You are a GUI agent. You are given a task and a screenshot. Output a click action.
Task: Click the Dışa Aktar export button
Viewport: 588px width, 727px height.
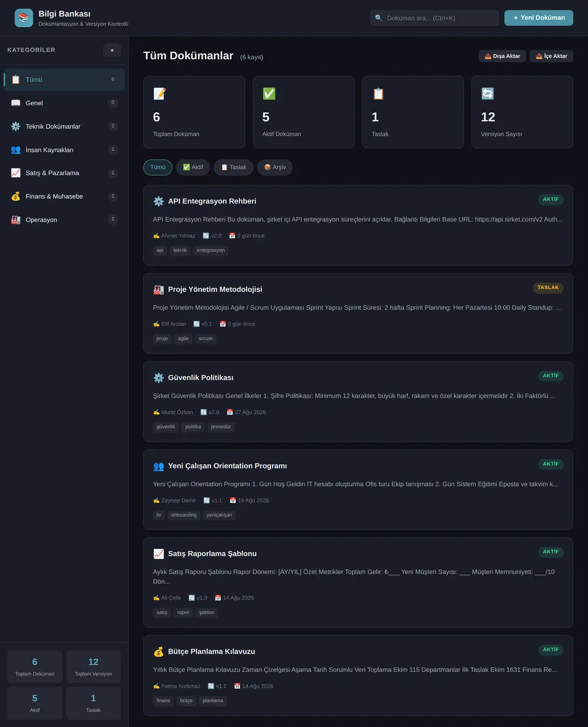pyautogui.click(x=503, y=56)
